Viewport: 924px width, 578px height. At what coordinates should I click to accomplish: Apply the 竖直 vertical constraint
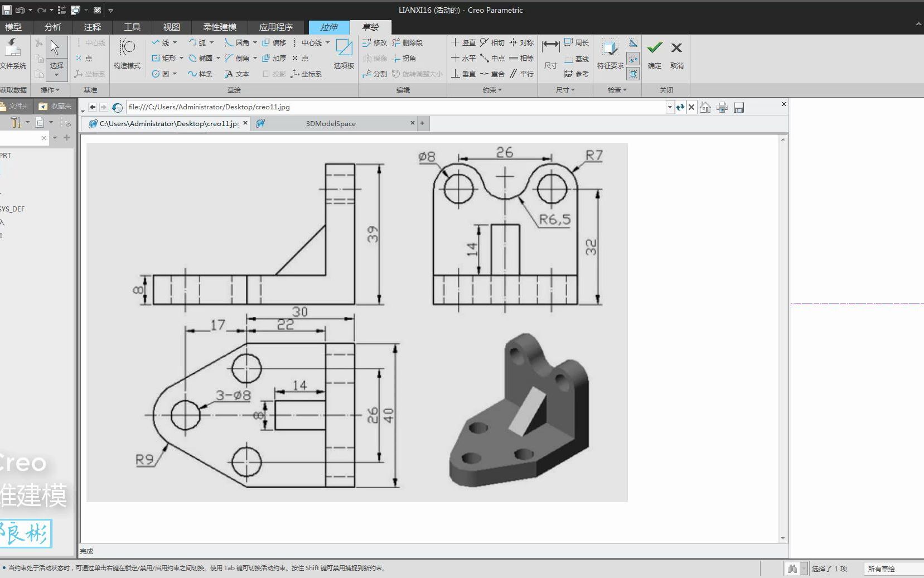point(463,42)
